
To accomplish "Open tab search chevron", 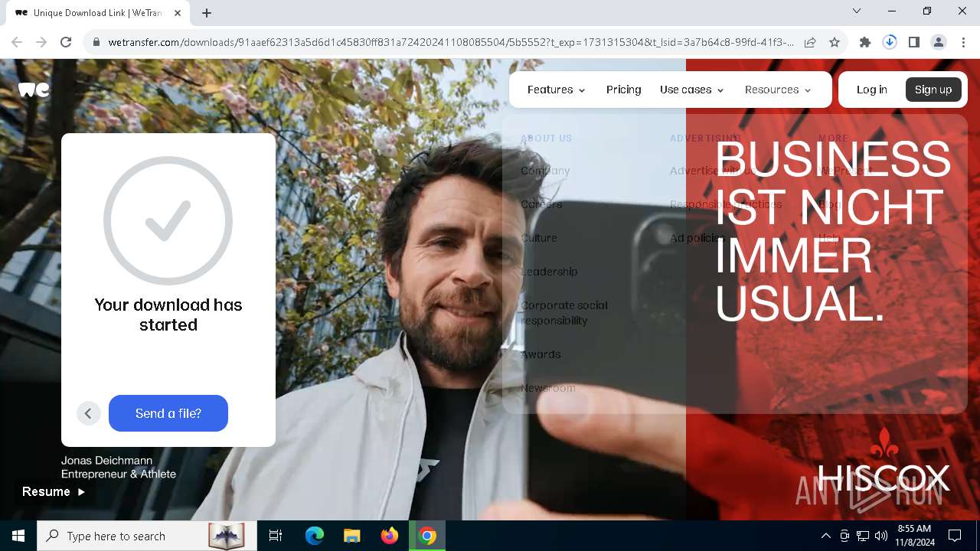I will (x=857, y=11).
